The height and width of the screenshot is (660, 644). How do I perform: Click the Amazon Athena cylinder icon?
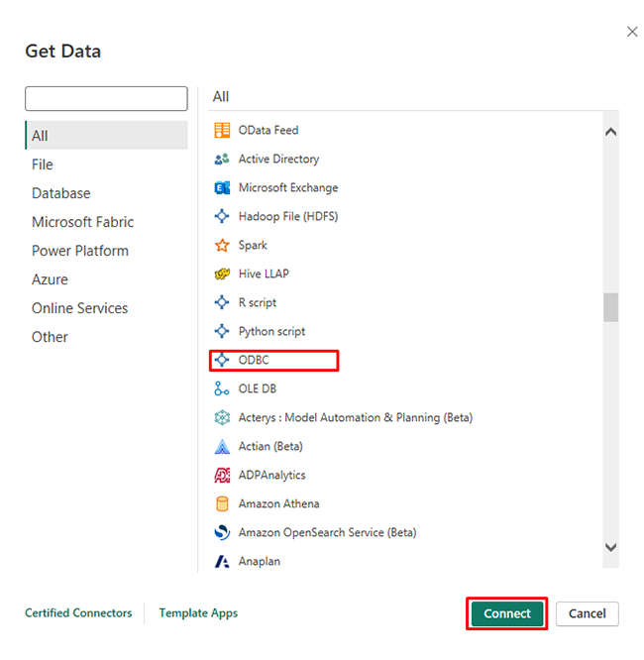tap(222, 503)
